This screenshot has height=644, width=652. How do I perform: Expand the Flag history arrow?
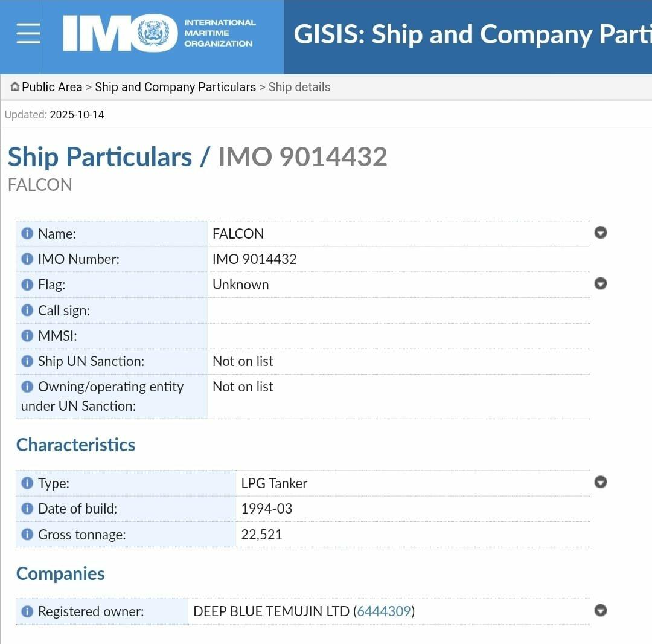click(x=600, y=283)
